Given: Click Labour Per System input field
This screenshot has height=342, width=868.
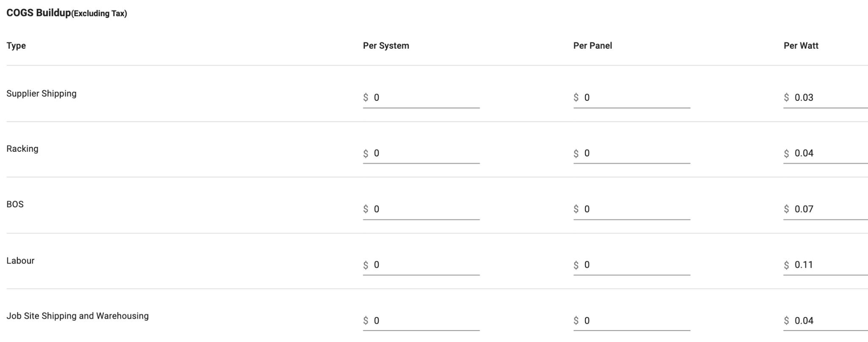Looking at the screenshot, I should pos(421,265).
